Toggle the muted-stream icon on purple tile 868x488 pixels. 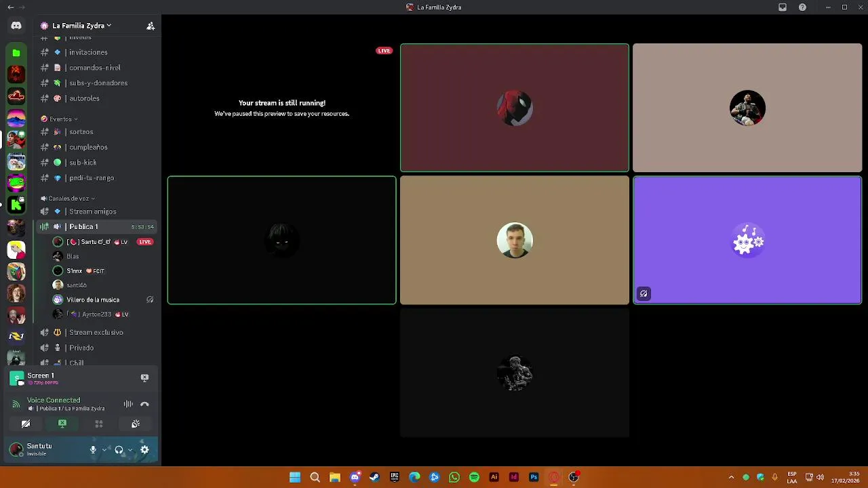tap(644, 293)
